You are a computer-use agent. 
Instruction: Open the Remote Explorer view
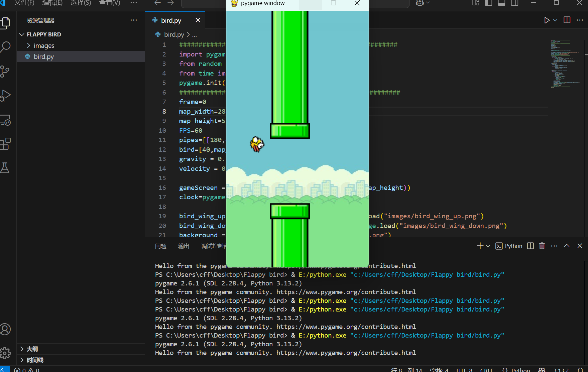coord(5,120)
